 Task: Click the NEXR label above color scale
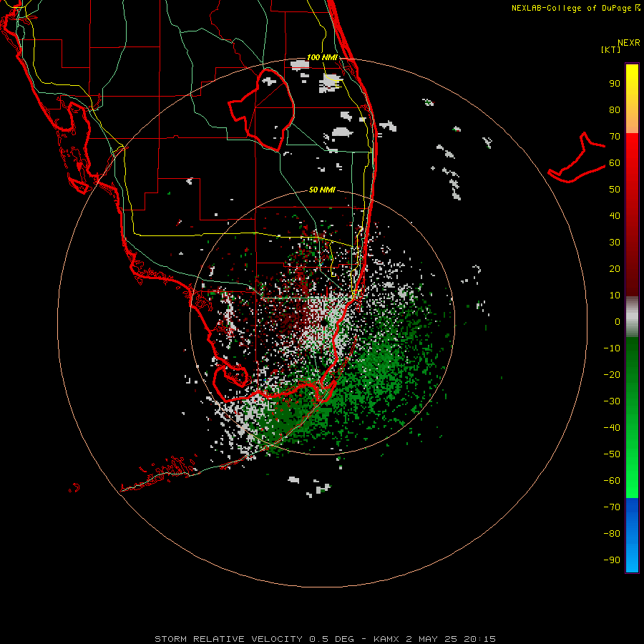(x=629, y=43)
